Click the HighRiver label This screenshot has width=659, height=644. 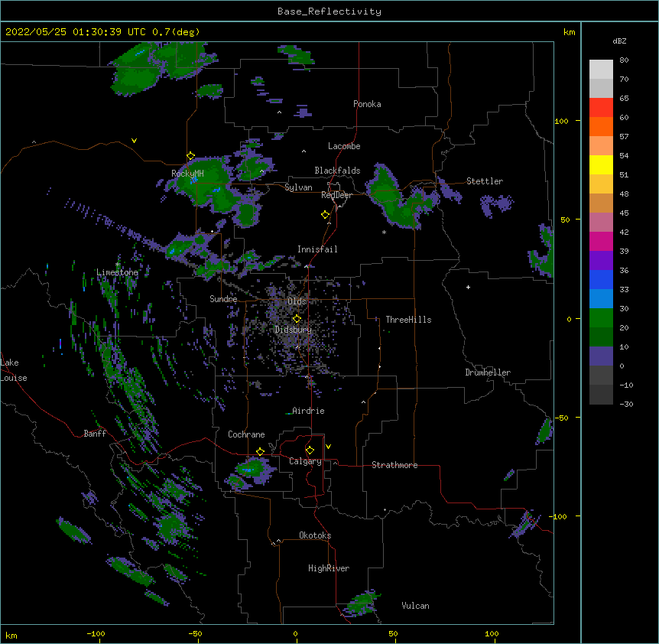coord(329,568)
